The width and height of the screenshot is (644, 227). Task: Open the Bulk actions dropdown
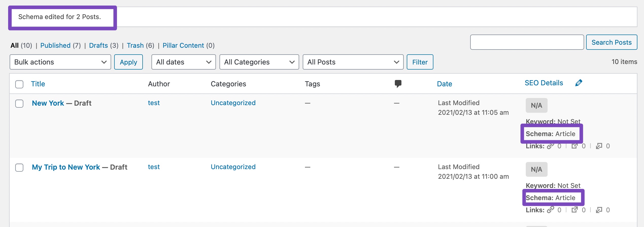tap(60, 62)
